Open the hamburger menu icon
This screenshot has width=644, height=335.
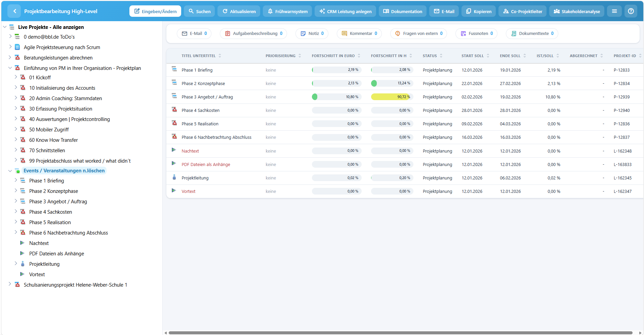click(x=614, y=11)
